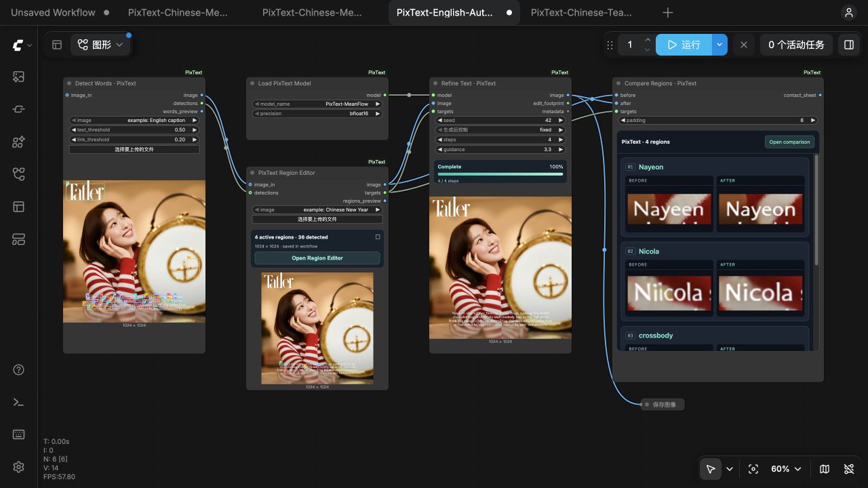868x488 pixels.
Task: Toggle the right side panel
Action: (x=848, y=45)
